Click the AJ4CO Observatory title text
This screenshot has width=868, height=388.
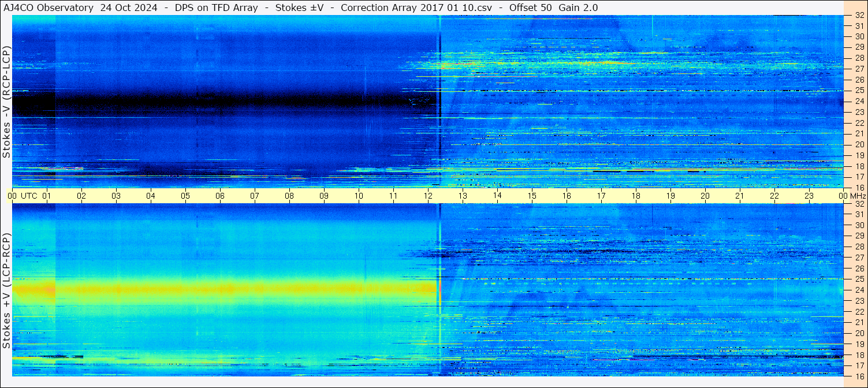[x=49, y=8]
